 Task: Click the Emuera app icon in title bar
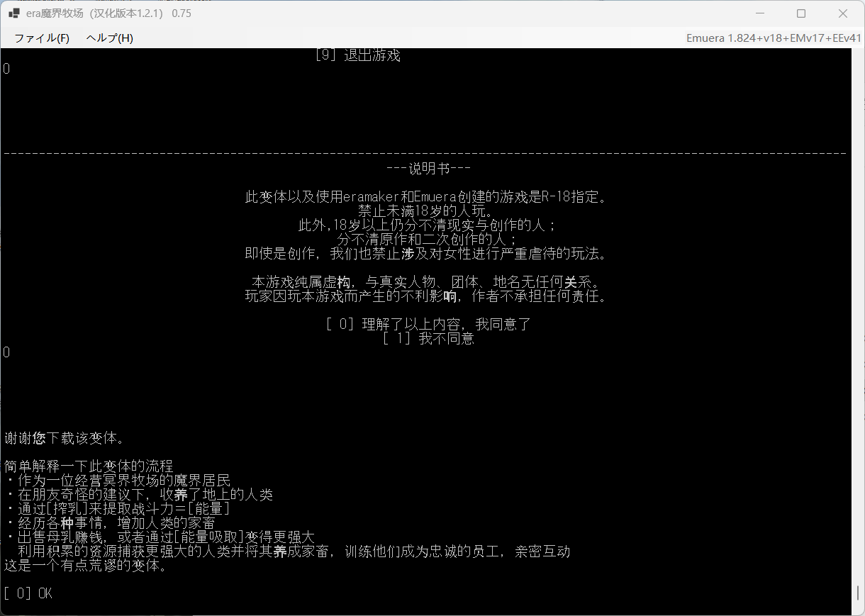(x=14, y=13)
